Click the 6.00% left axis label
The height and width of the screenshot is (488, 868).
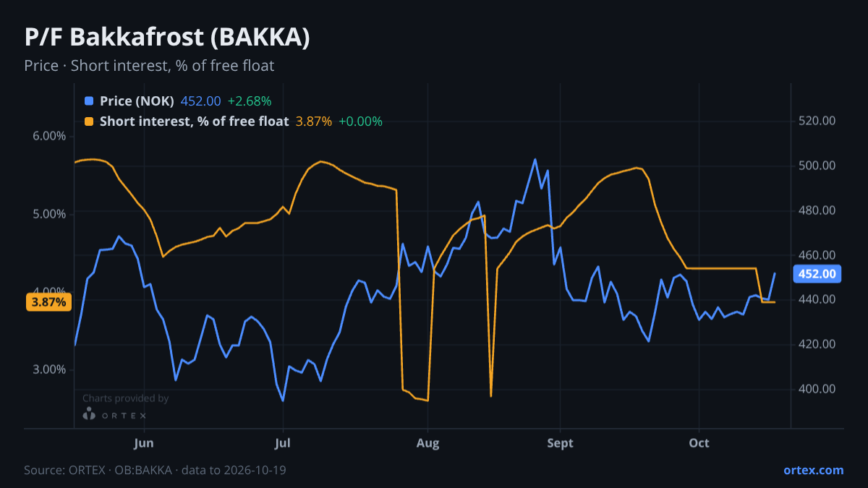click(48, 136)
